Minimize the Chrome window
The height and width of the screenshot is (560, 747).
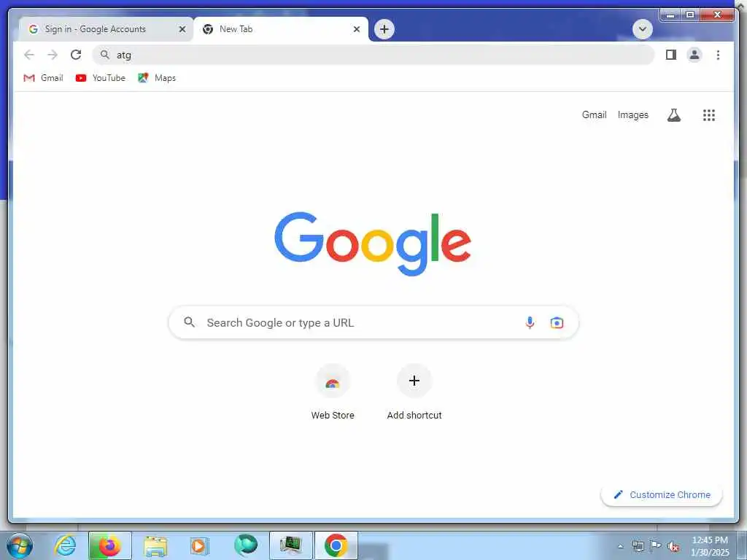(670, 15)
